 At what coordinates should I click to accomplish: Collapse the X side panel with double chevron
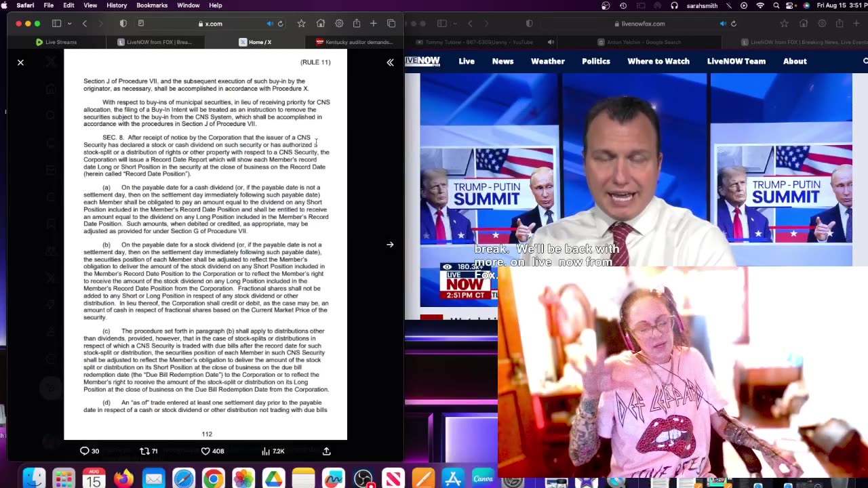tap(390, 62)
